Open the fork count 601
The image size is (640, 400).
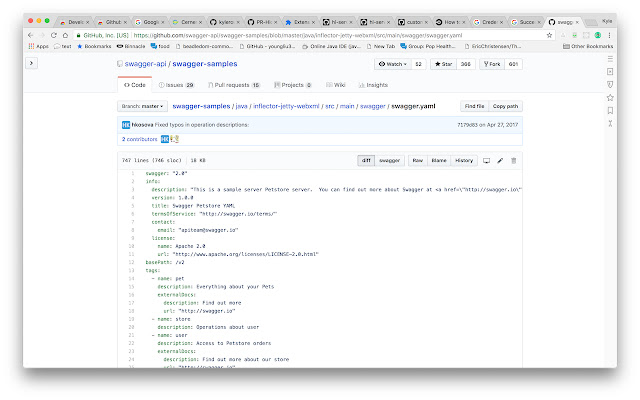(x=513, y=64)
